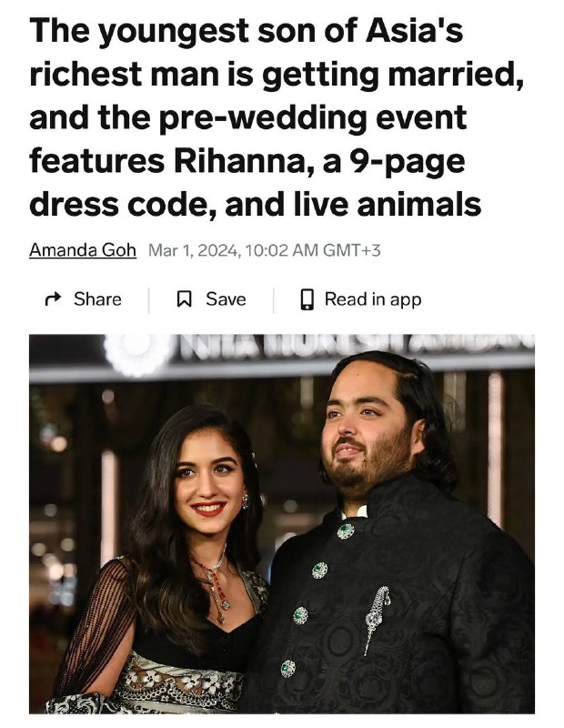Save the article using the Save label
This screenshot has height=728, width=564.
coord(226,299)
